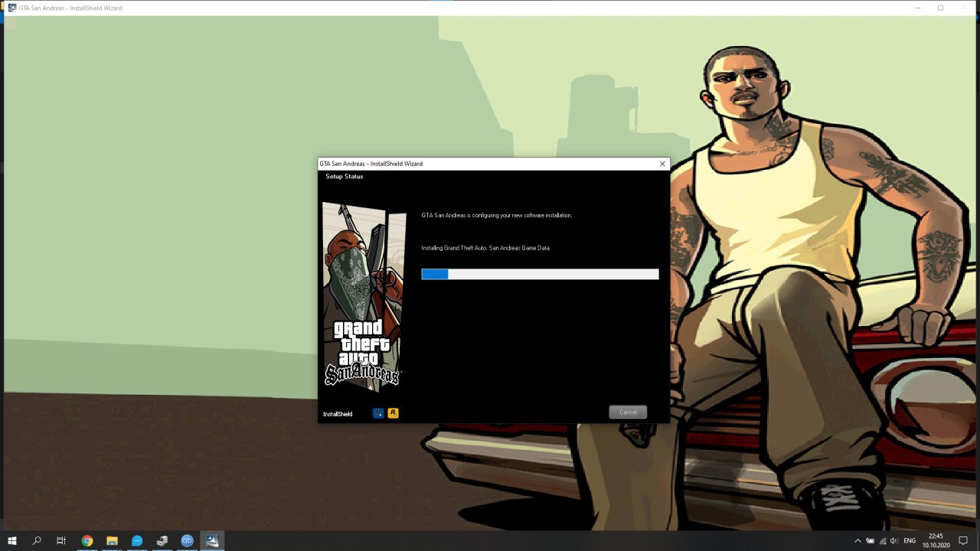Viewport: 980px width, 551px height.
Task: Open the grey devices app on taskbar
Action: [162, 540]
